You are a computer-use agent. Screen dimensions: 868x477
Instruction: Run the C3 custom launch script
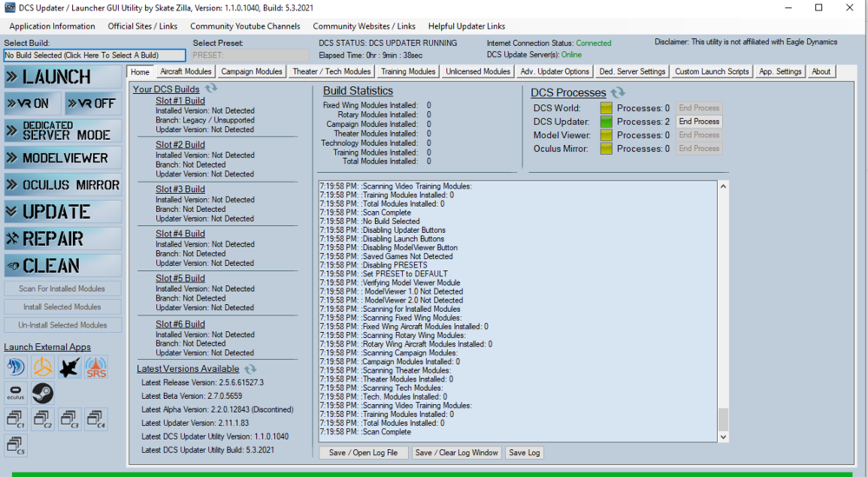click(x=69, y=420)
